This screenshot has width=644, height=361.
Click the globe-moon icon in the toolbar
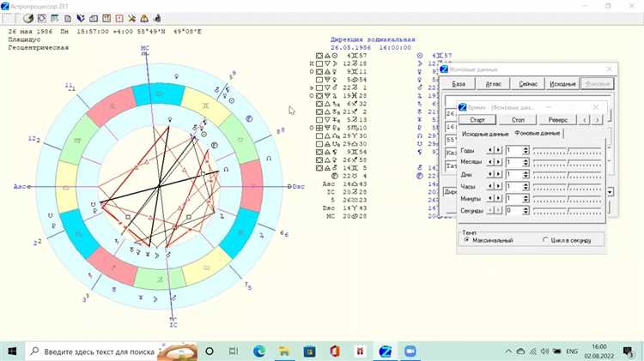27,19
